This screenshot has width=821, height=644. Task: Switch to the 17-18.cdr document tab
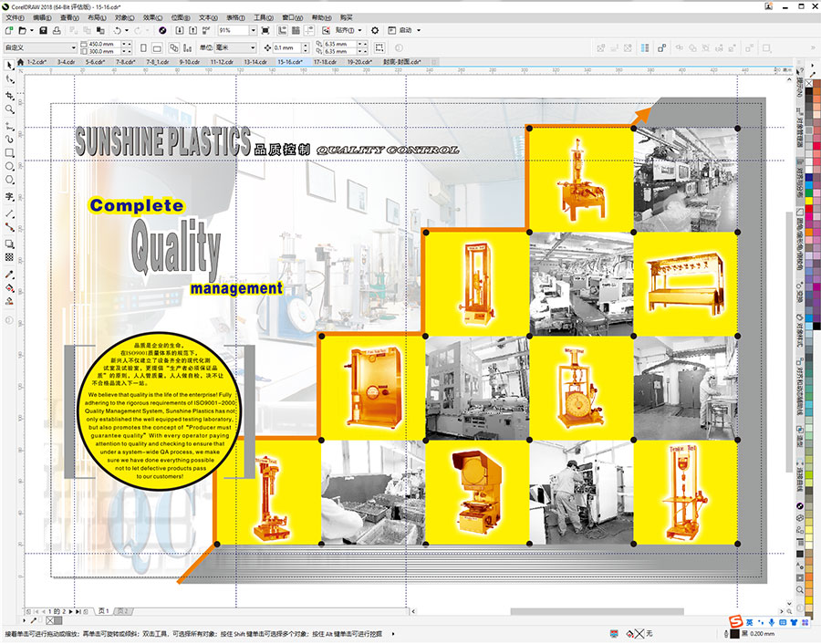click(x=326, y=62)
